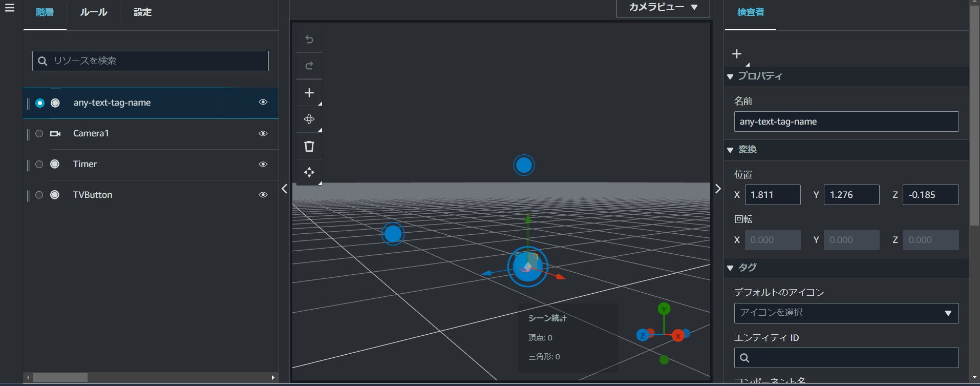Click the drag handle of Camera1 row
Image resolution: width=980 pixels, height=386 pixels.
pos(28,134)
